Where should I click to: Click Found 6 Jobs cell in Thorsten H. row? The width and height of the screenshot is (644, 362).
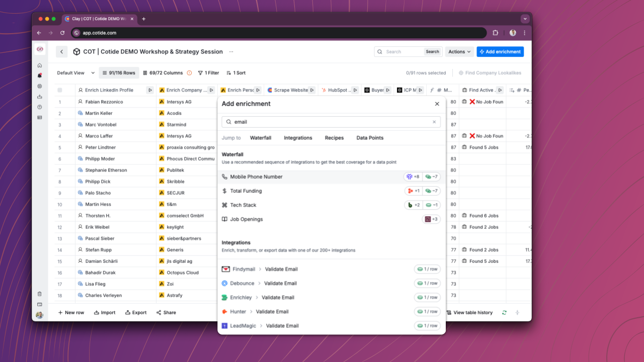[x=482, y=216]
